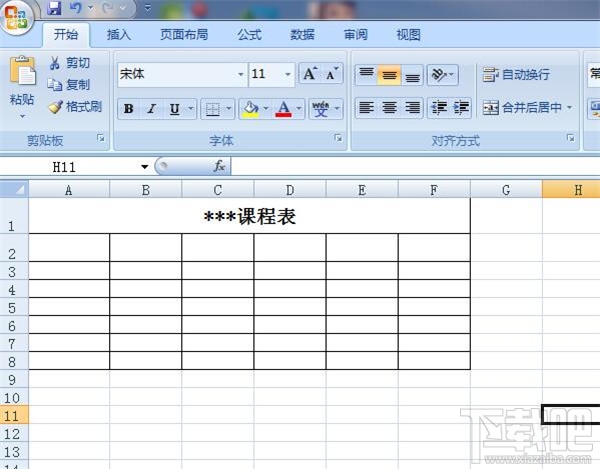Align text right
This screenshot has width=600, height=469.
coord(412,107)
